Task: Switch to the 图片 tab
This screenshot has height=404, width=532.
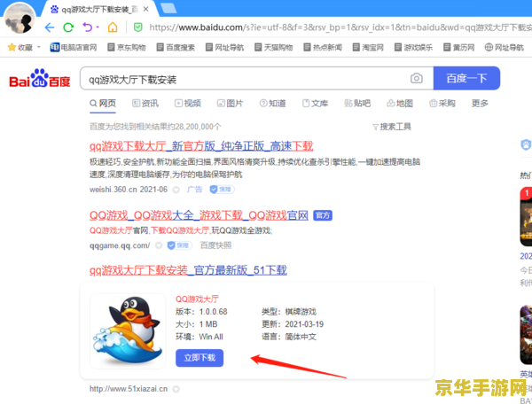Action: pos(230,103)
